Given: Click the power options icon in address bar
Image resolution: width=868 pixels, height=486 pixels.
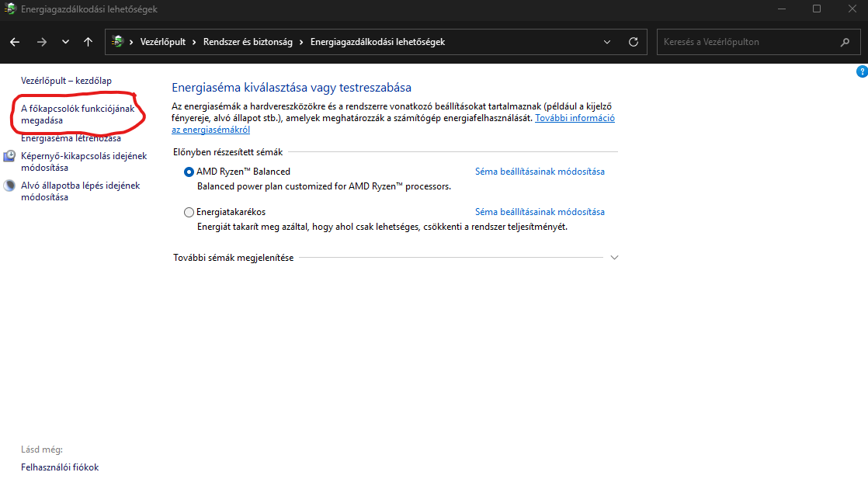Looking at the screenshot, I should (x=118, y=42).
